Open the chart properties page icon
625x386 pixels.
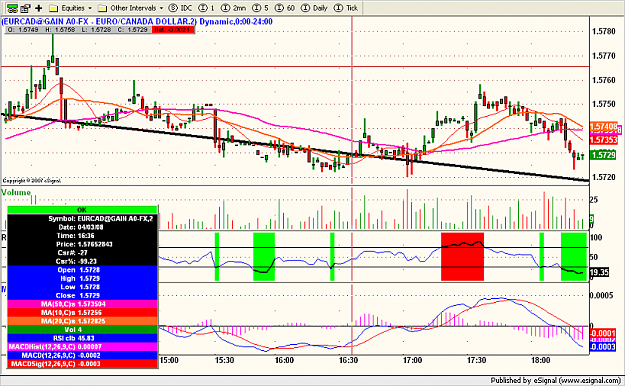(x=25, y=8)
